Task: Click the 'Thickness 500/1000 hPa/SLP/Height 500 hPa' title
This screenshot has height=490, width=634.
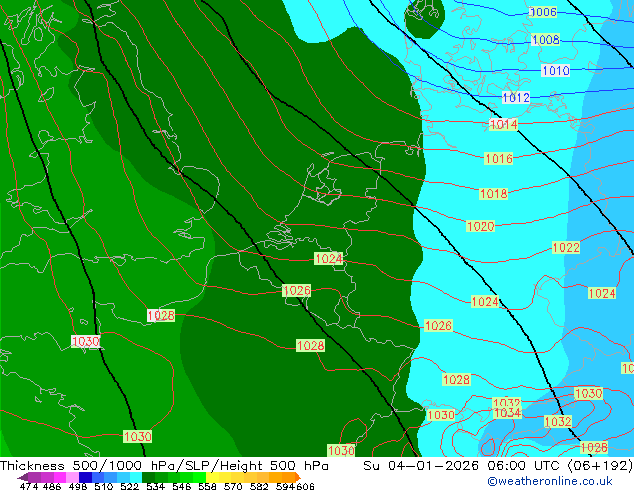Action: [x=164, y=466]
